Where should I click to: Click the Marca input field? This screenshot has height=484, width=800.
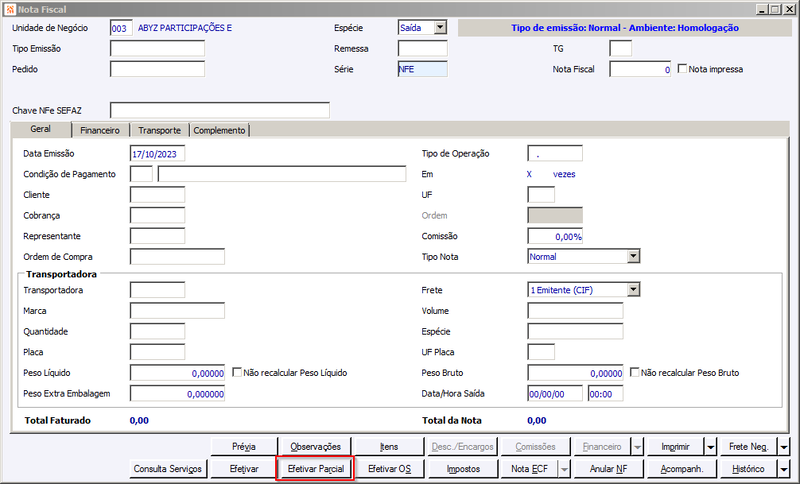click(178, 311)
